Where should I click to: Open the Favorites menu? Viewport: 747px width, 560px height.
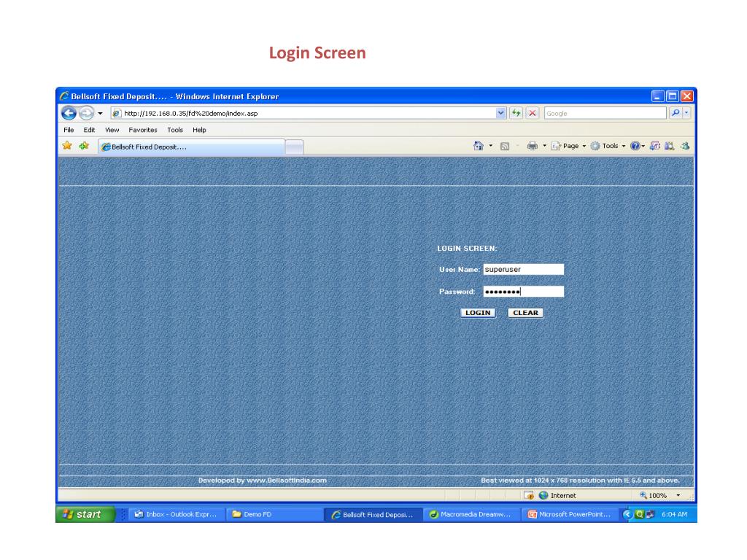point(143,130)
